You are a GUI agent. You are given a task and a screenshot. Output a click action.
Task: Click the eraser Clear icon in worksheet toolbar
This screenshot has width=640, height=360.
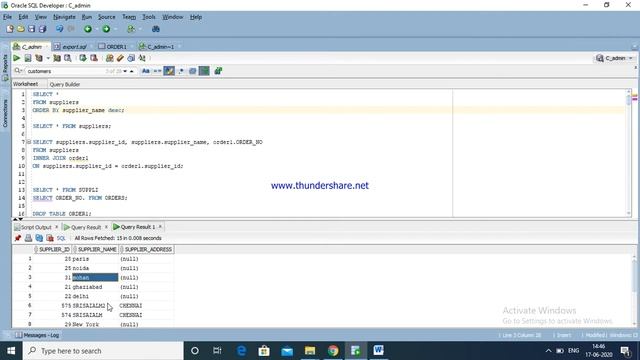tap(120, 58)
